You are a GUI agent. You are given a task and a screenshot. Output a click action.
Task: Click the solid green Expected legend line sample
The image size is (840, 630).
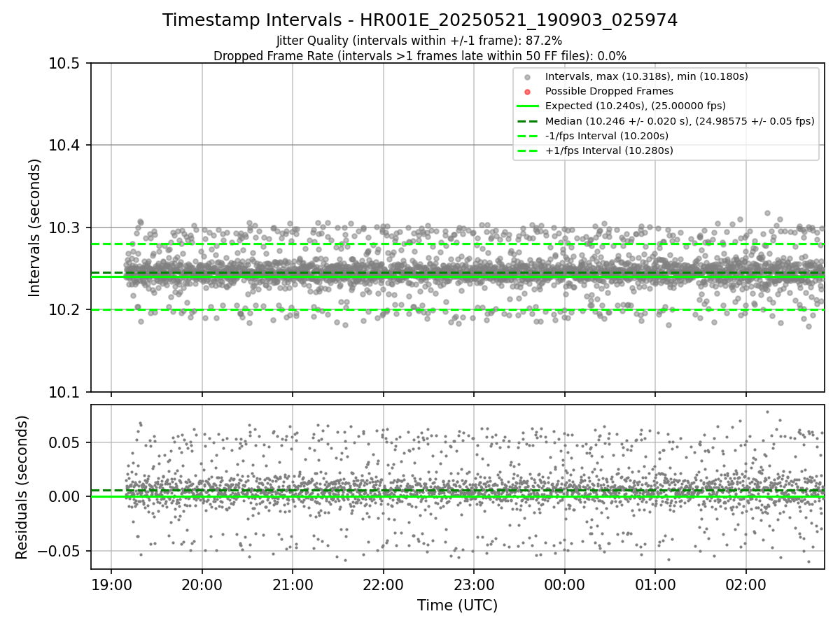point(527,106)
